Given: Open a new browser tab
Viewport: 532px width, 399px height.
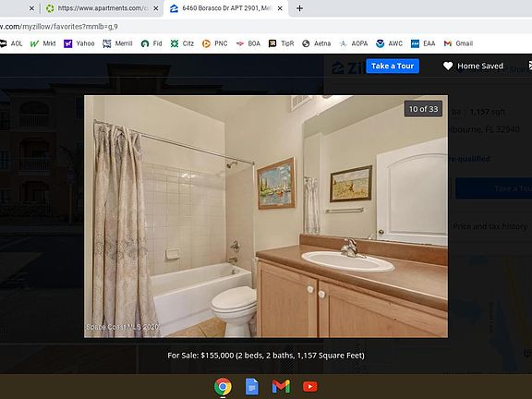Looking at the screenshot, I should point(299,8).
